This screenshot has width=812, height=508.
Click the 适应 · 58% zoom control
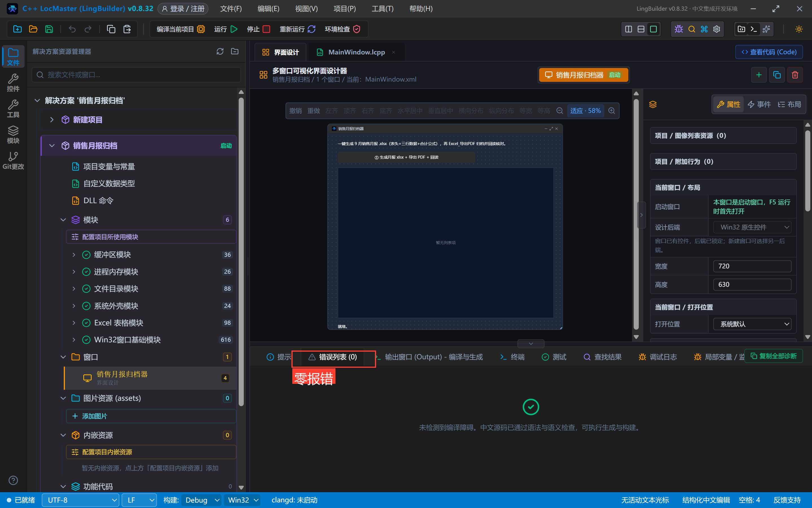(x=585, y=111)
